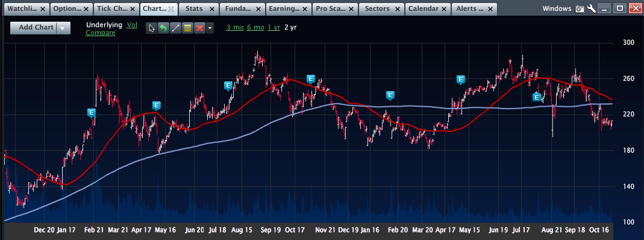Image resolution: width=644 pixels, height=240 pixels.
Task: Close the Funda... tab
Action: [x=258, y=8]
